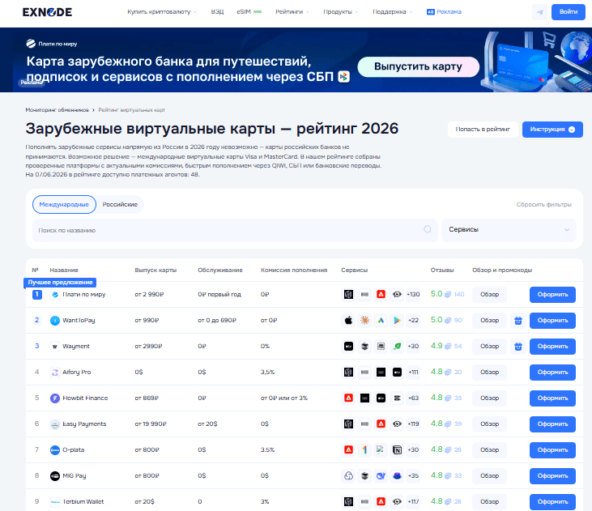Open the Реклама menu link

coord(444,12)
